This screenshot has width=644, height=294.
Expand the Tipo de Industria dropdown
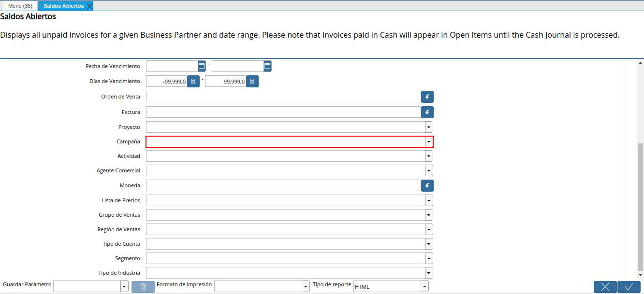click(x=429, y=273)
